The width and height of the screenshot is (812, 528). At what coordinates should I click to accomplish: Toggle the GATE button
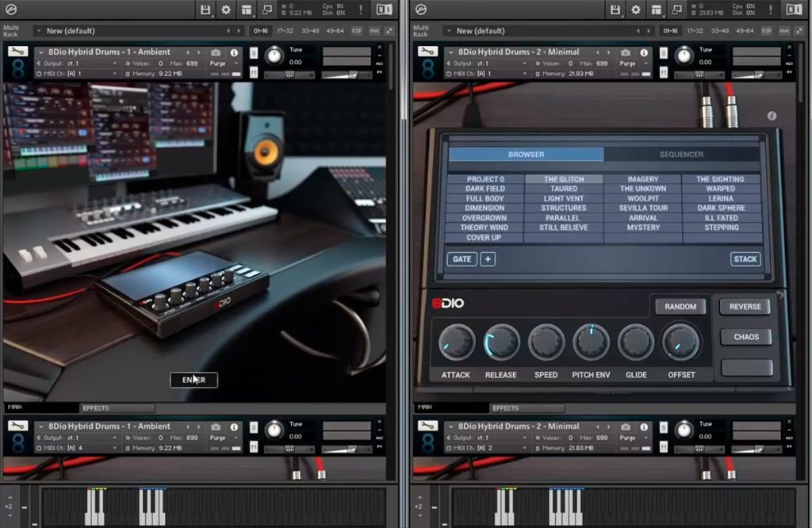pos(462,258)
